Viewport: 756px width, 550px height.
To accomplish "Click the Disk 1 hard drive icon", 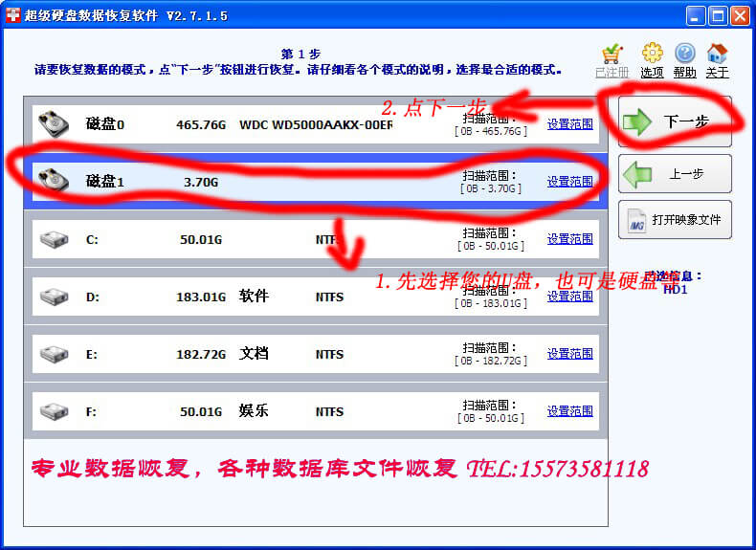I will pos(54,181).
